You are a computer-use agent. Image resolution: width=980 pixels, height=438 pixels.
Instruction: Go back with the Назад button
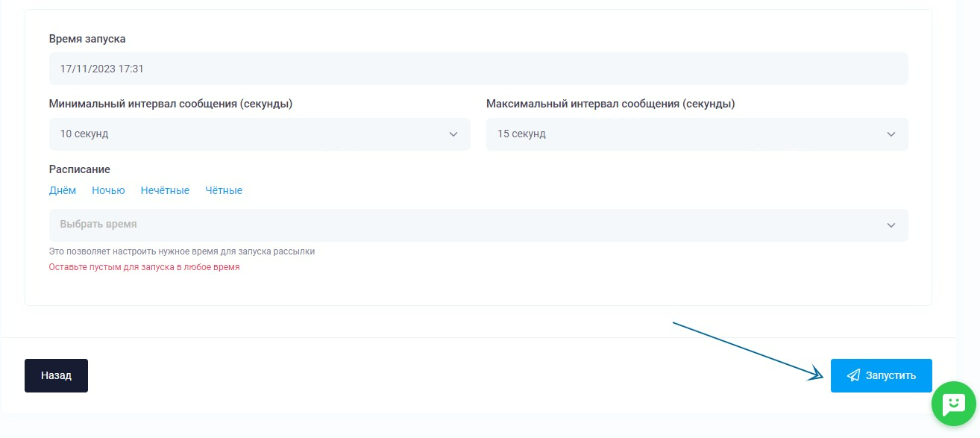56,375
